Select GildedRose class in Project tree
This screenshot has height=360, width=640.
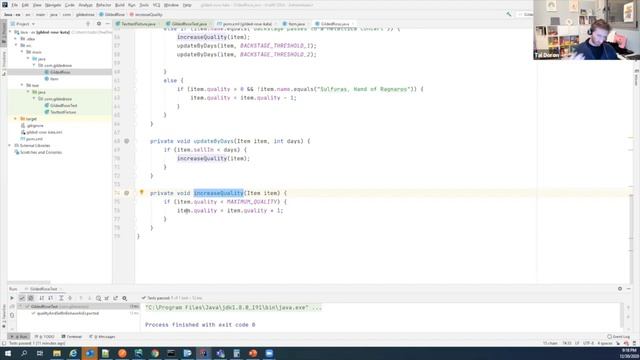click(x=60, y=72)
